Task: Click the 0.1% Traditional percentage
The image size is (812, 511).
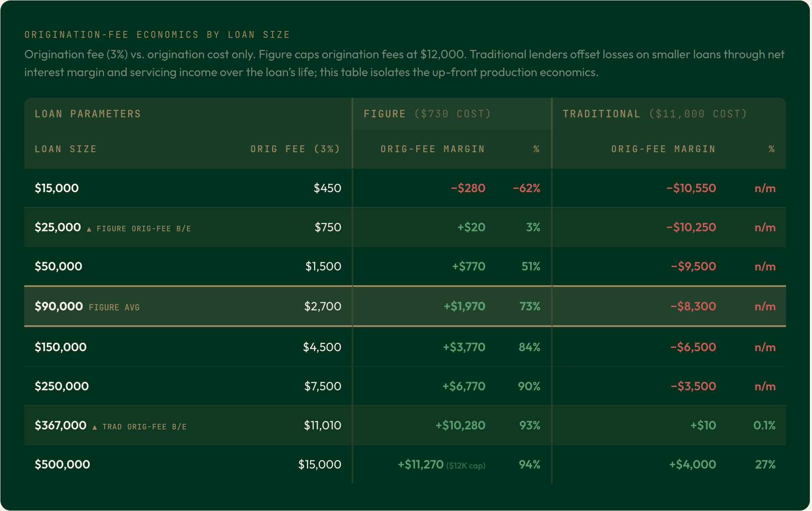Action: pos(764,425)
